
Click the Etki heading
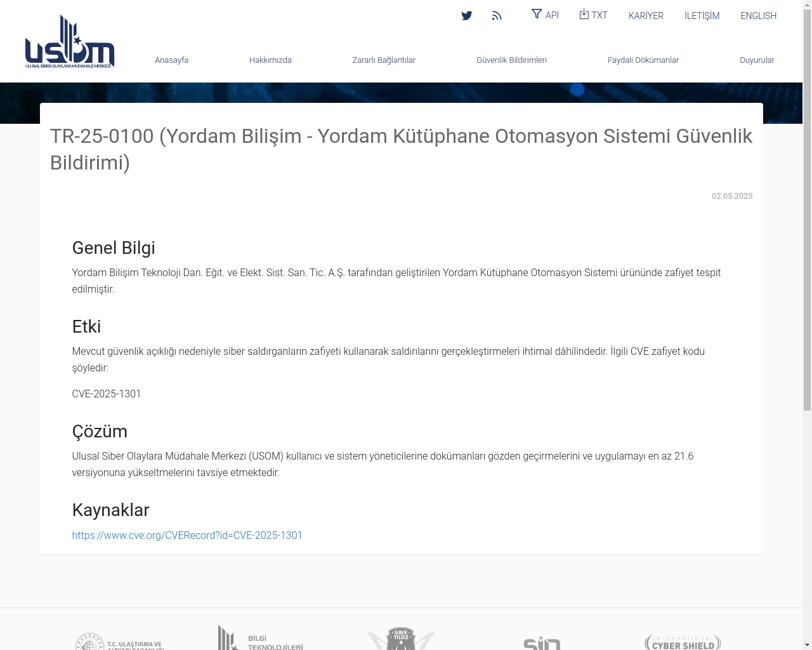pos(86,326)
